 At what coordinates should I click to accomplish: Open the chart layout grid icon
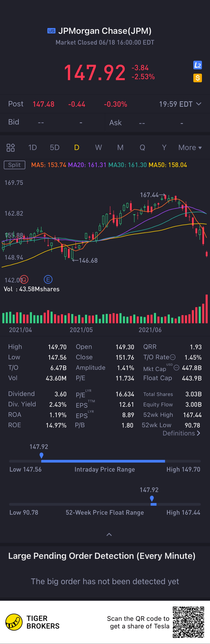click(10, 147)
